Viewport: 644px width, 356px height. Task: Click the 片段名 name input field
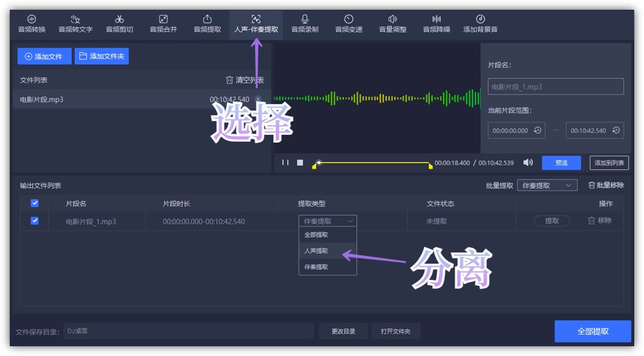pyautogui.click(x=556, y=87)
